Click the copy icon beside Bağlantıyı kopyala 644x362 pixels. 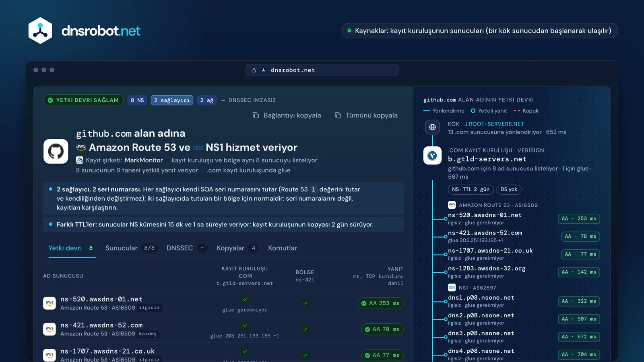pyautogui.click(x=256, y=115)
